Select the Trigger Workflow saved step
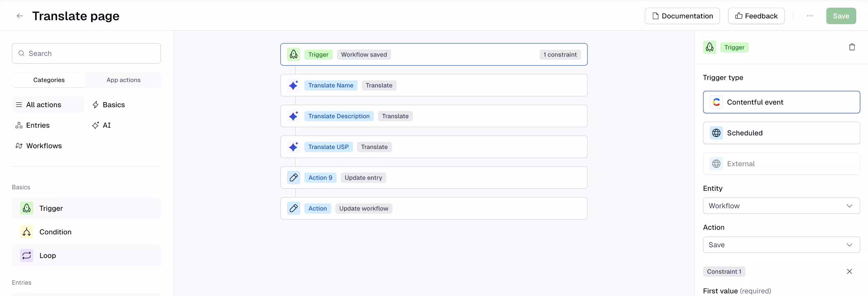 pyautogui.click(x=434, y=54)
